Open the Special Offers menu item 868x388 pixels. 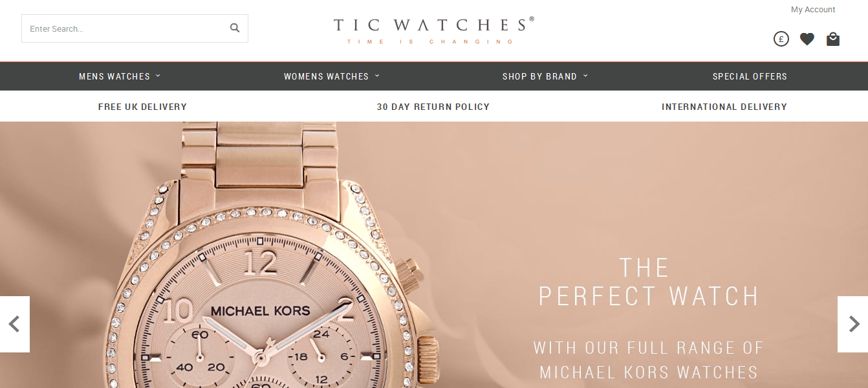tap(750, 76)
